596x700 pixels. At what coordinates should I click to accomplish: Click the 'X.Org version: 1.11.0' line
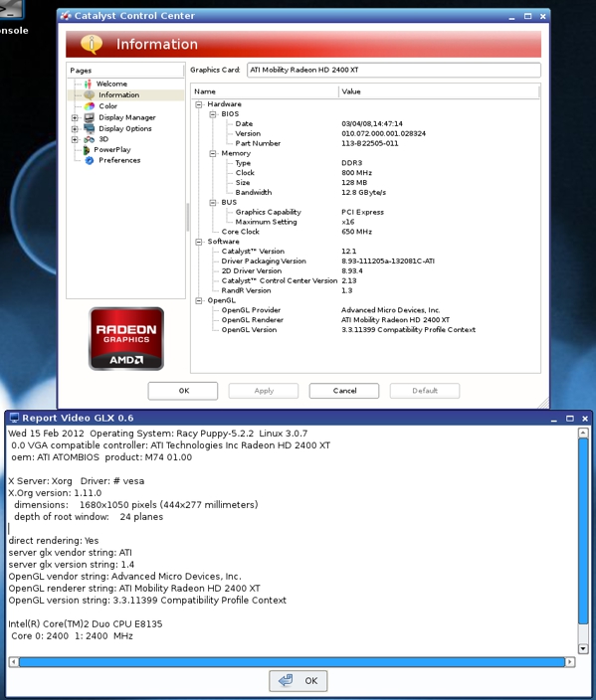coord(55,493)
